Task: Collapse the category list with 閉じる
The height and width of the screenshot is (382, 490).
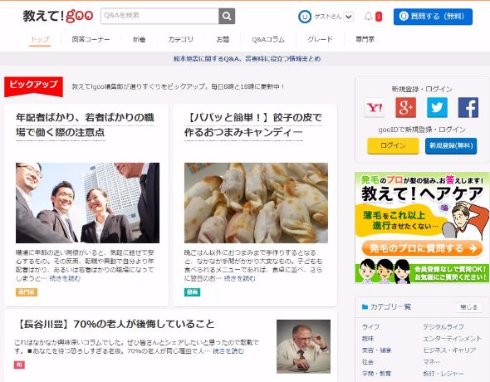Action: click(x=469, y=307)
